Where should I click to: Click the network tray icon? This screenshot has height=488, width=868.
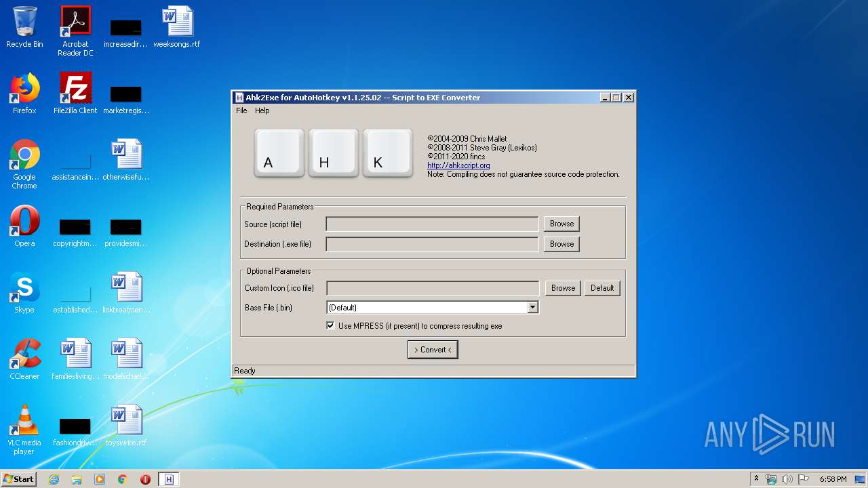(x=771, y=479)
